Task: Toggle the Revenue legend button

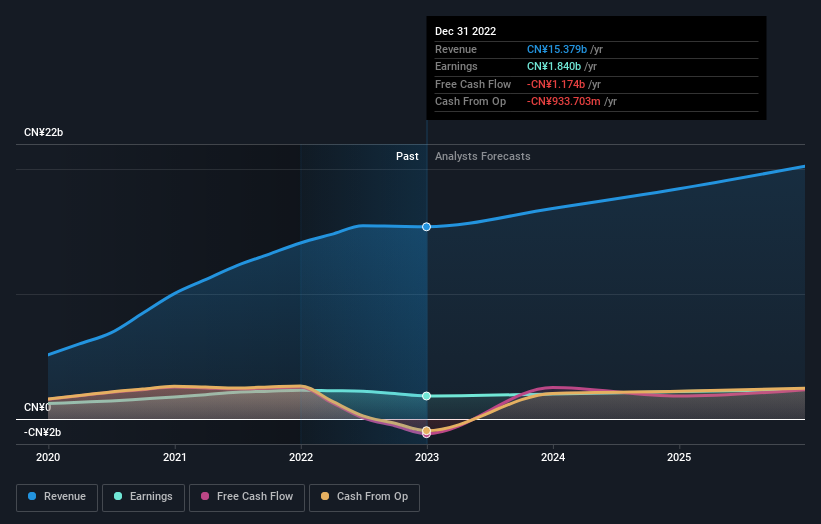Action: tap(57, 497)
